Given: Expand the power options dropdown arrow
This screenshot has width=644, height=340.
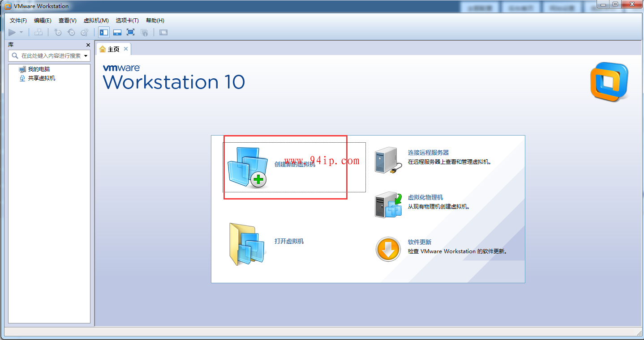Looking at the screenshot, I should [21, 32].
